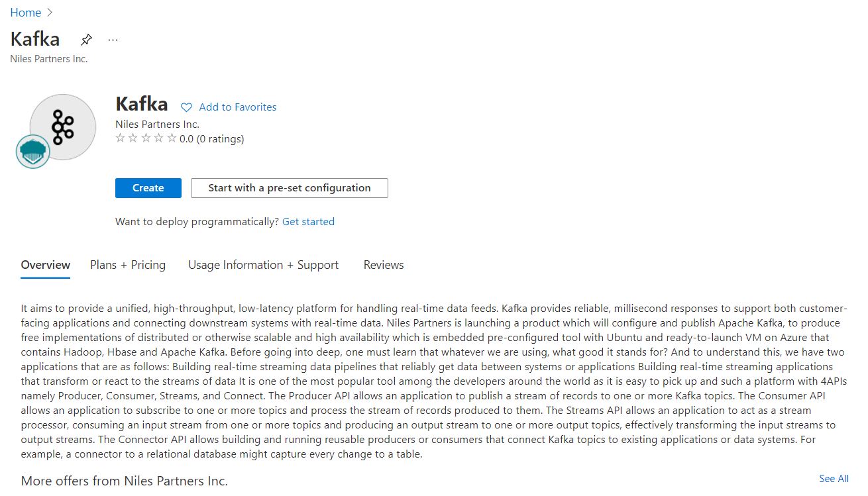Click the Add to Favorites link
This screenshot has height=496, width=868.
click(x=237, y=107)
